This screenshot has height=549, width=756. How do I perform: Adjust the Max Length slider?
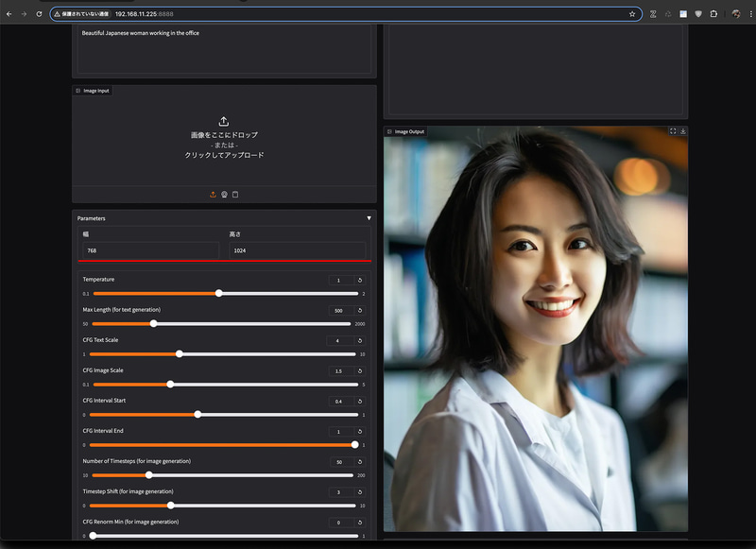point(221,324)
